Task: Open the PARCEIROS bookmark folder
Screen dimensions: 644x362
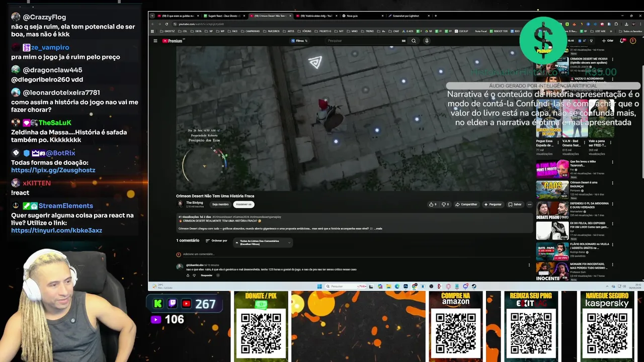Action: [272, 31]
